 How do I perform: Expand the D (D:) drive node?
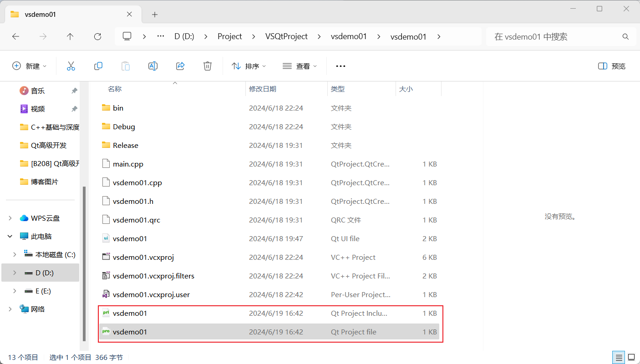tap(15, 273)
